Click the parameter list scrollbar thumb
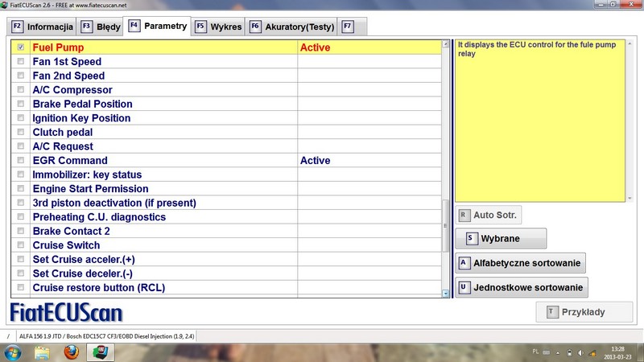Image resolution: width=644 pixels, height=362 pixels. click(x=446, y=226)
